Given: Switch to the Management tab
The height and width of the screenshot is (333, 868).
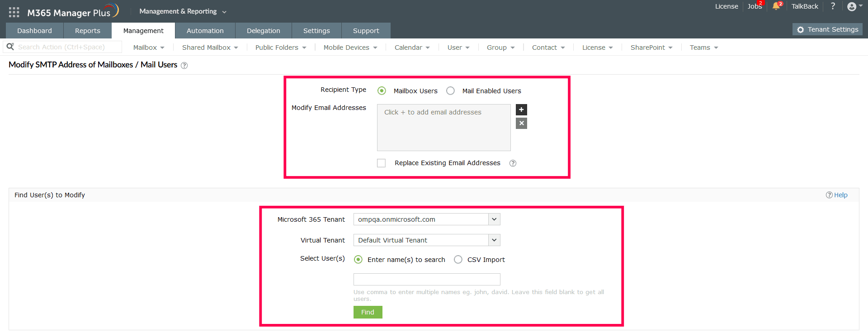Looking at the screenshot, I should tap(143, 31).
